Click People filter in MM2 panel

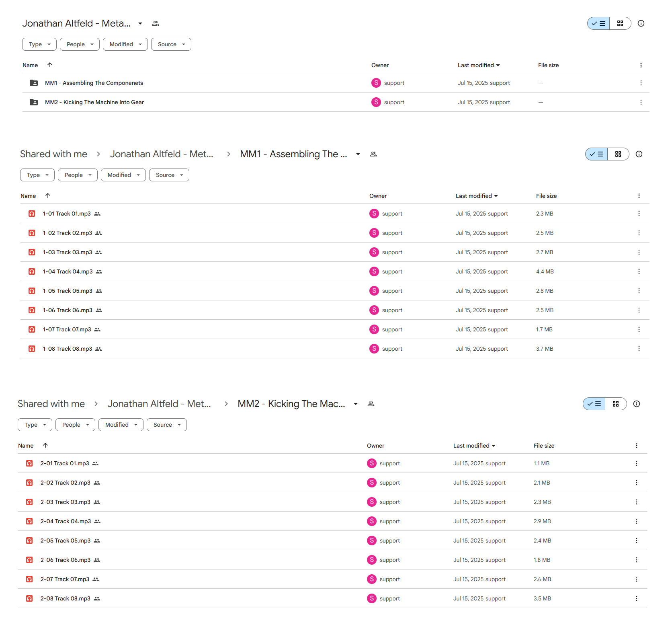(75, 425)
